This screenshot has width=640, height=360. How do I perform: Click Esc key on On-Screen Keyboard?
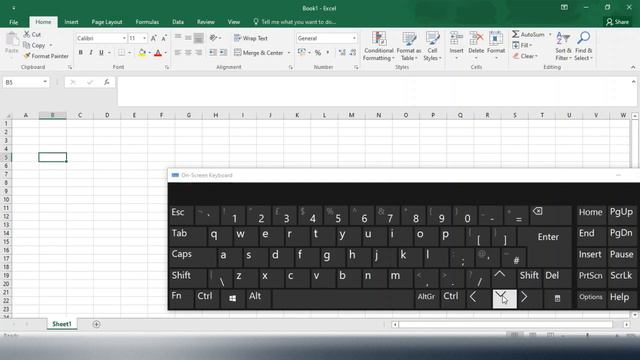pyautogui.click(x=181, y=215)
